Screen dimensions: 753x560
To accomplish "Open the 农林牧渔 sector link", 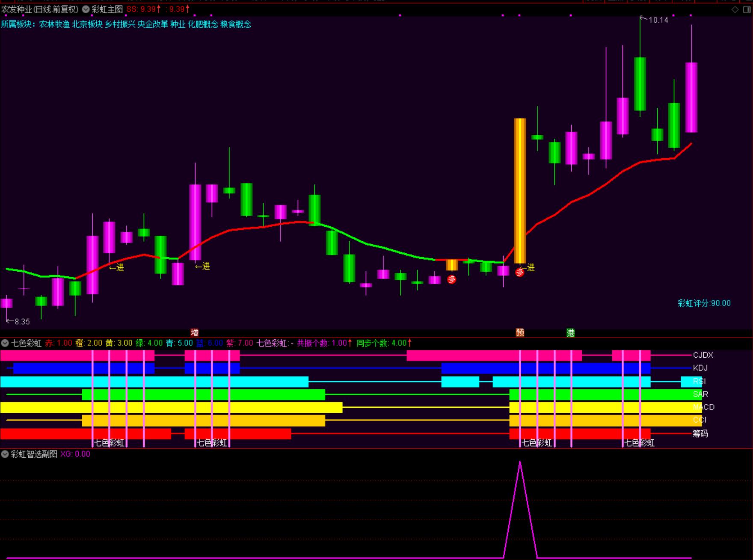I will pyautogui.click(x=54, y=24).
